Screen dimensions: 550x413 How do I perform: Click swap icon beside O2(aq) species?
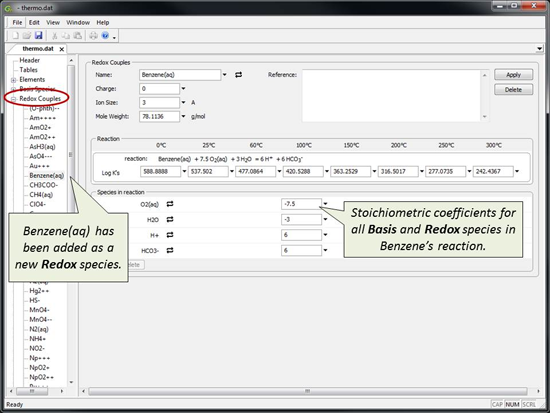click(x=170, y=204)
